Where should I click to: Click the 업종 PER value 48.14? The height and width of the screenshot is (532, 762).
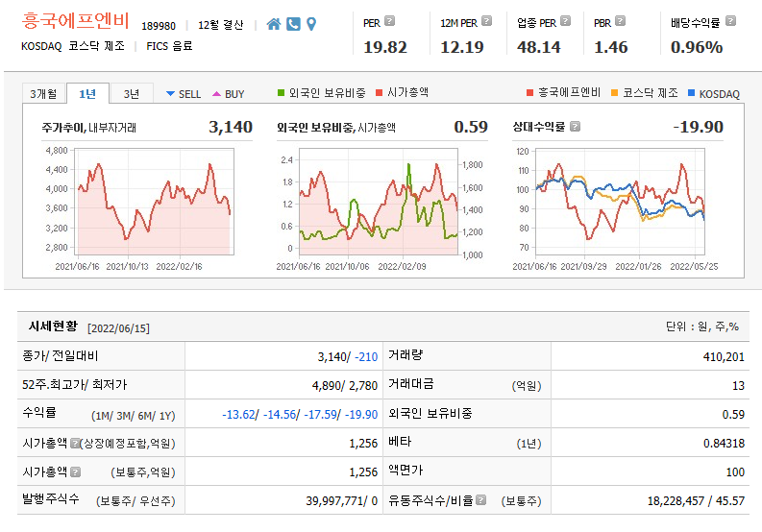539,47
